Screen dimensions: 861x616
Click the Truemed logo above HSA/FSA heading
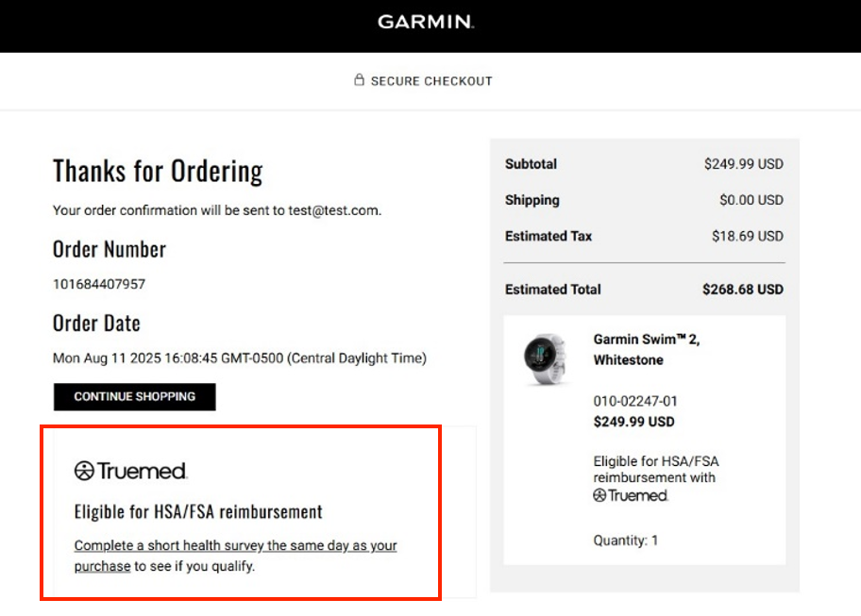[131, 471]
